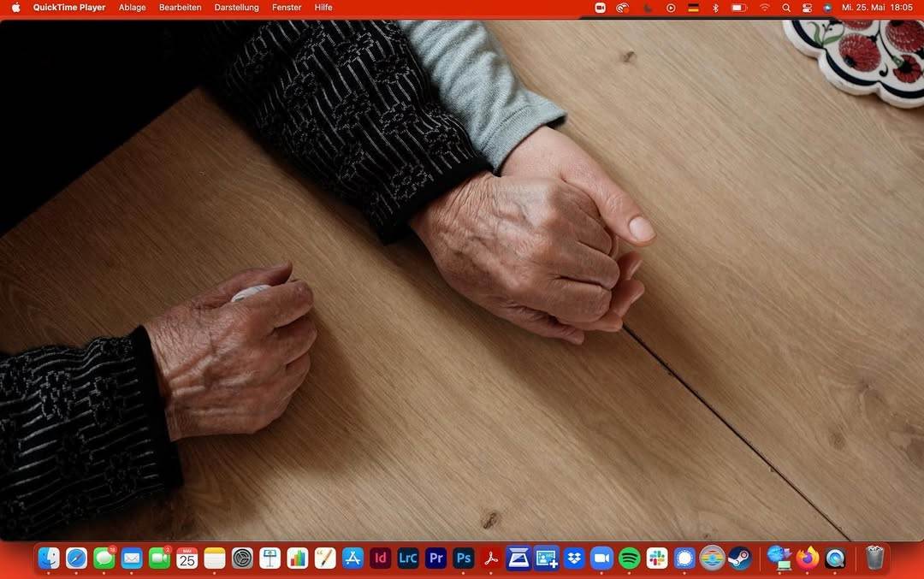Open the Apple menu
The width and height of the screenshot is (924, 579).
(15, 8)
